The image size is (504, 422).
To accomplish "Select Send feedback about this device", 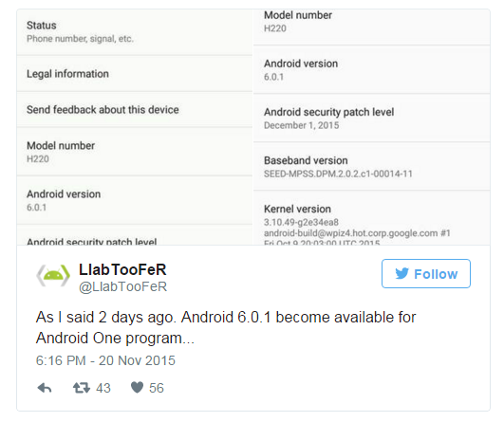I will (x=135, y=110).
